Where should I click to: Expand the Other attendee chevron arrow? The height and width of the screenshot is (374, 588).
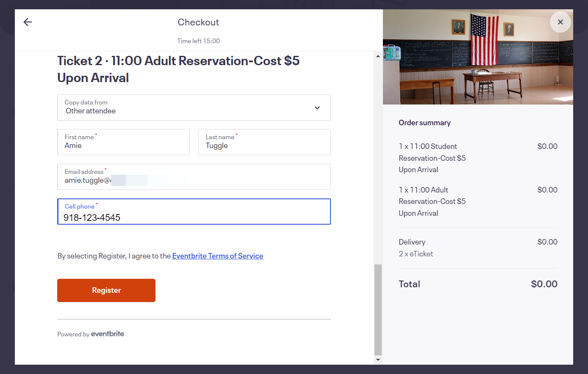tap(317, 108)
